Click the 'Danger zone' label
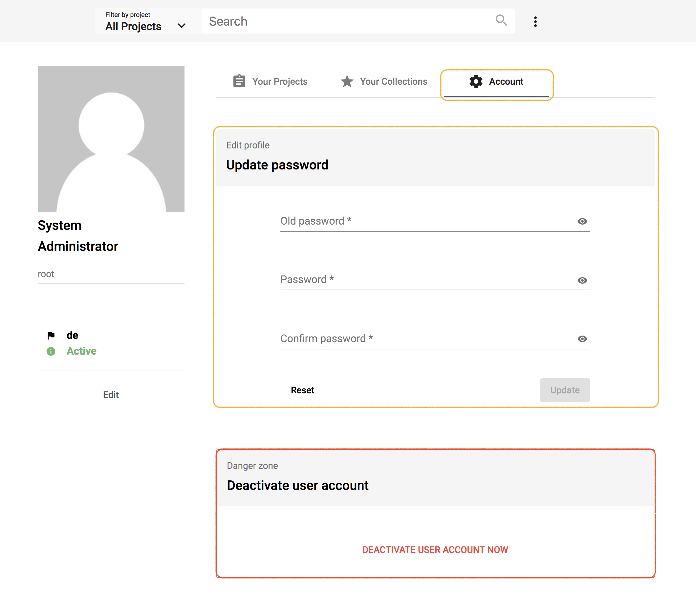Image resolution: width=696 pixels, height=616 pixels. (252, 466)
